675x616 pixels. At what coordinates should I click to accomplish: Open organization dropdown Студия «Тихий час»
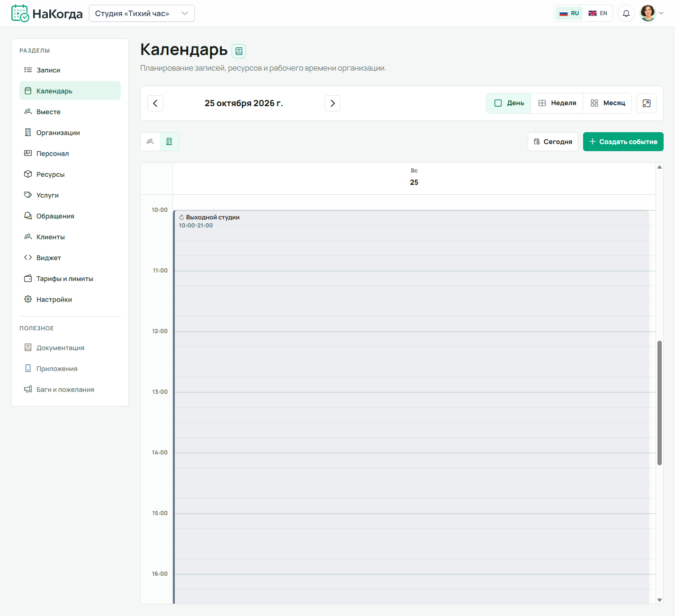(142, 13)
